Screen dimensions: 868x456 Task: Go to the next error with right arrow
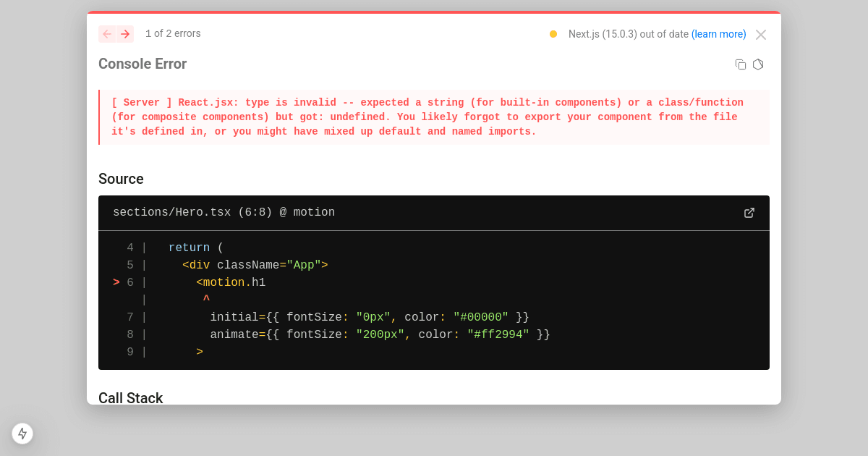coord(125,34)
